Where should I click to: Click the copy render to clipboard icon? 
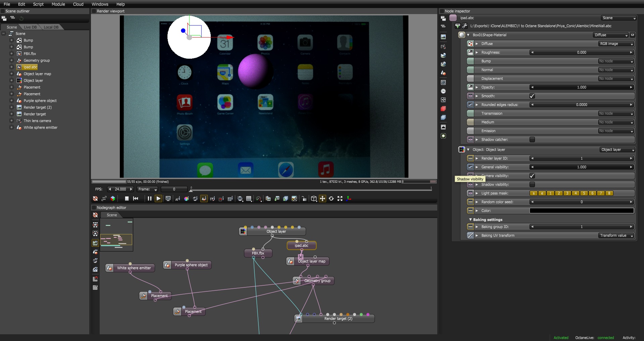point(268,199)
